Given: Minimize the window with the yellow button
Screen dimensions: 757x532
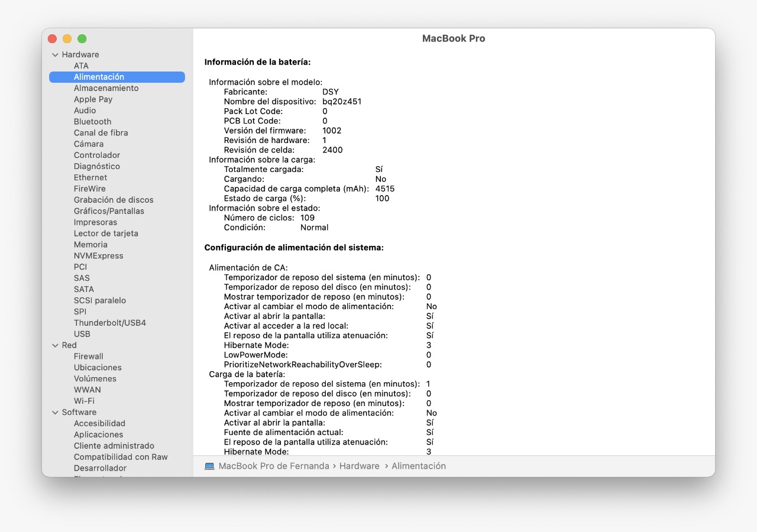Looking at the screenshot, I should click(x=67, y=39).
